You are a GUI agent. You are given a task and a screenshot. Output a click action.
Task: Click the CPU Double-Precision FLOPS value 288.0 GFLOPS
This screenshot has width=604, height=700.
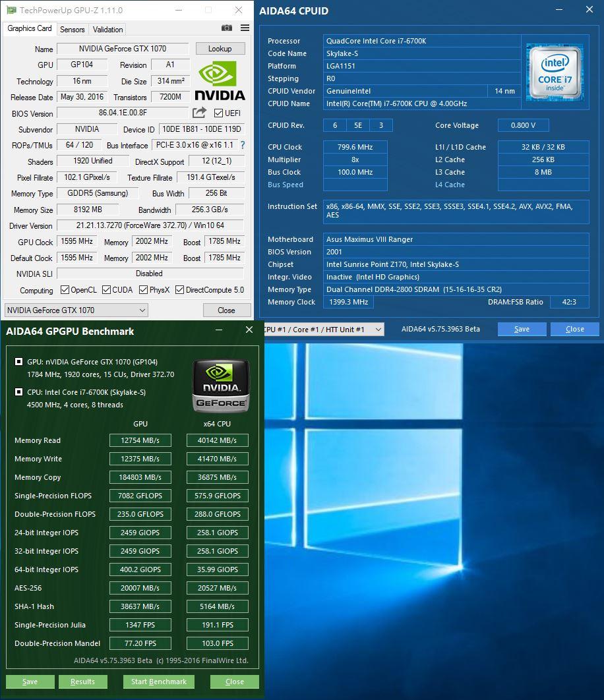218,514
